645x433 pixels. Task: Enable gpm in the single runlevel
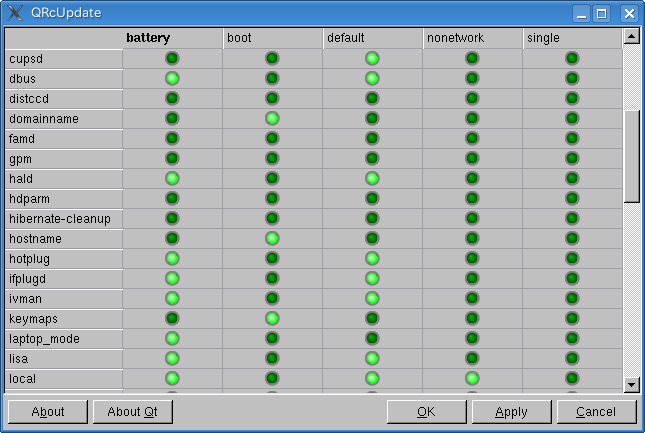click(572, 159)
